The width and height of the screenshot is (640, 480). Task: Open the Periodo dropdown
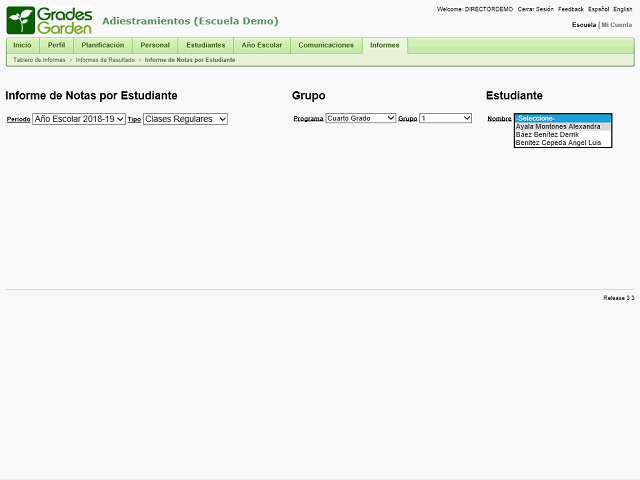pyautogui.click(x=79, y=119)
